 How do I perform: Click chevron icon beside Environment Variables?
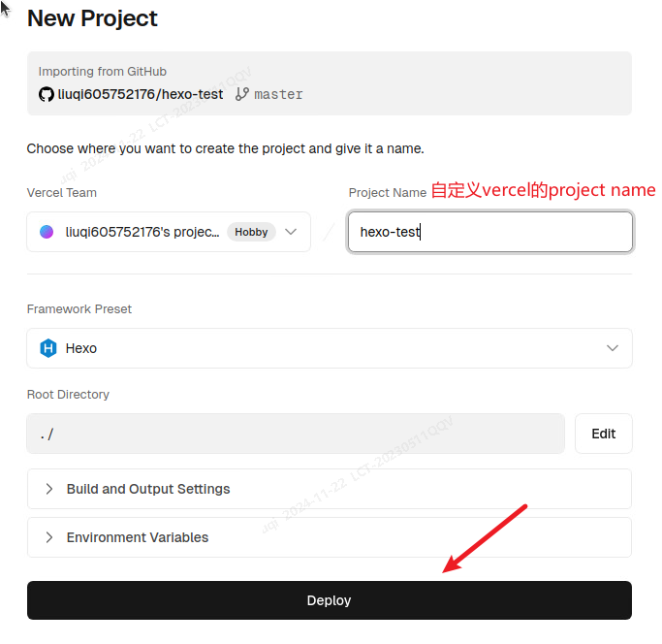[x=49, y=537]
